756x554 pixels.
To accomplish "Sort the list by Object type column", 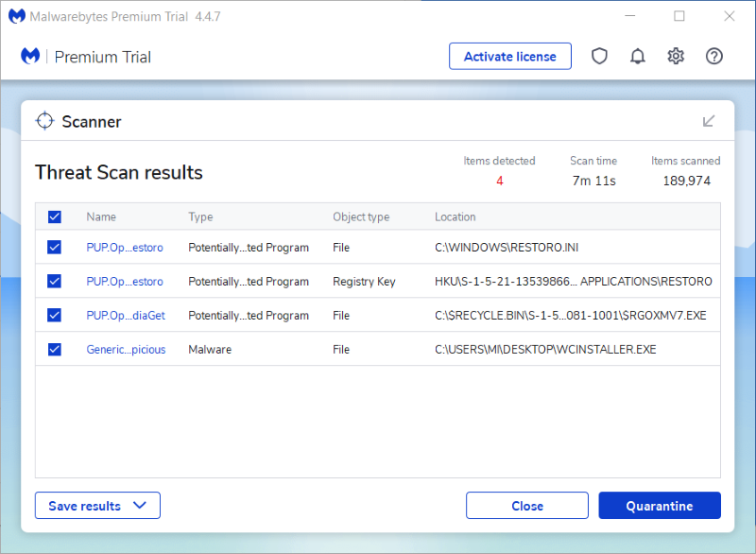I will coord(361,217).
